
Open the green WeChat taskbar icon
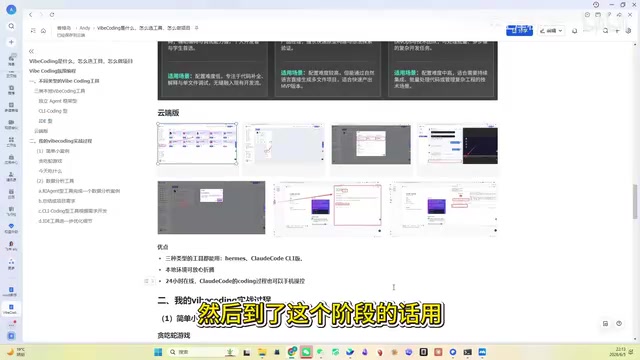click(306, 352)
